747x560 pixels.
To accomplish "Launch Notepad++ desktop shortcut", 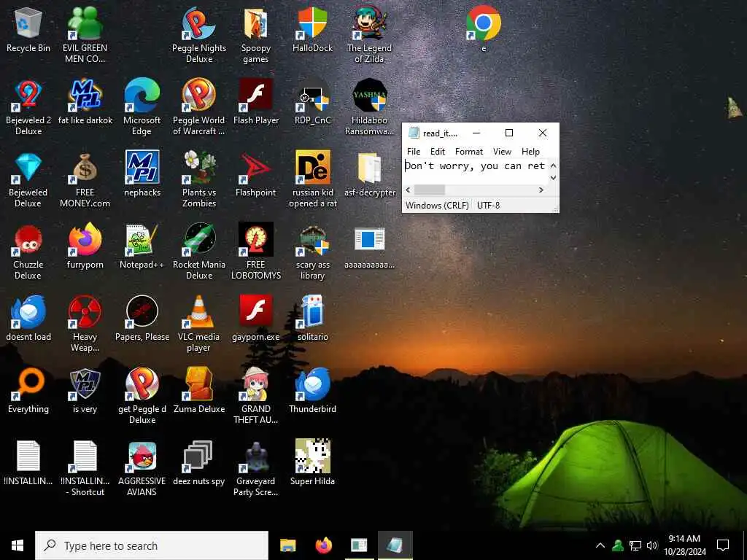I will pos(142,246).
